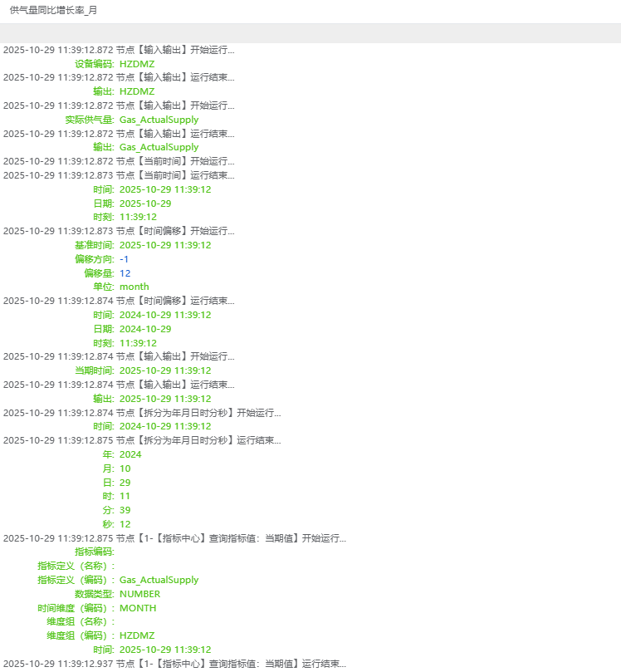Click the 指标定义（编码） value Gas_ActualSupply
The height and width of the screenshot is (672, 621).
[159, 580]
